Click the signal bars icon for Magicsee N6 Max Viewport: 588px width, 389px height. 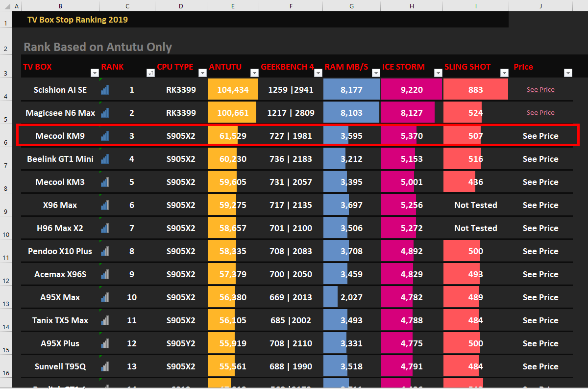105,113
